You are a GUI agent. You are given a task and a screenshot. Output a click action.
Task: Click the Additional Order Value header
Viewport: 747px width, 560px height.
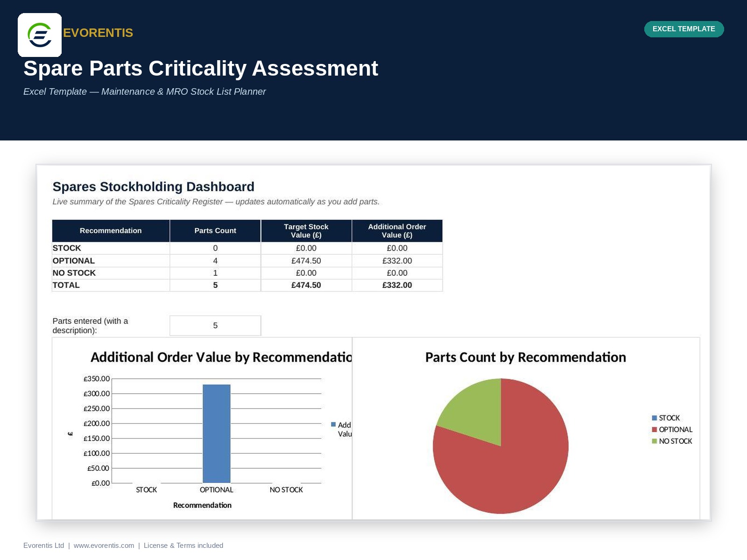pyautogui.click(x=397, y=231)
